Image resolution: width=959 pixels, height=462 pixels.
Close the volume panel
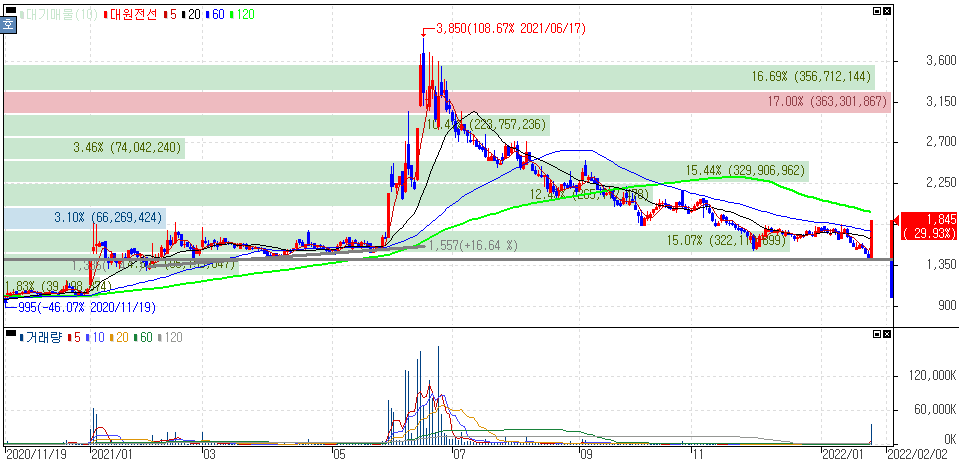pyautogui.click(x=887, y=333)
